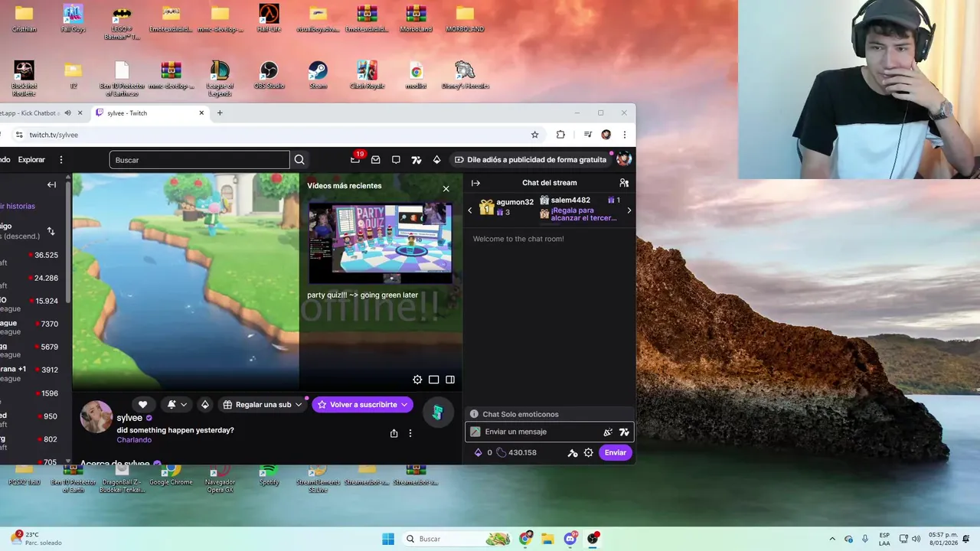Viewport: 980px width, 551px height.
Task: Show hidden system tray icons chevron
Action: pyautogui.click(x=831, y=539)
